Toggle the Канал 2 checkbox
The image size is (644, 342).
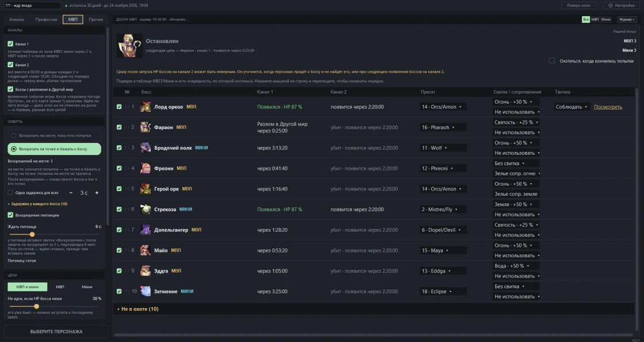10,64
